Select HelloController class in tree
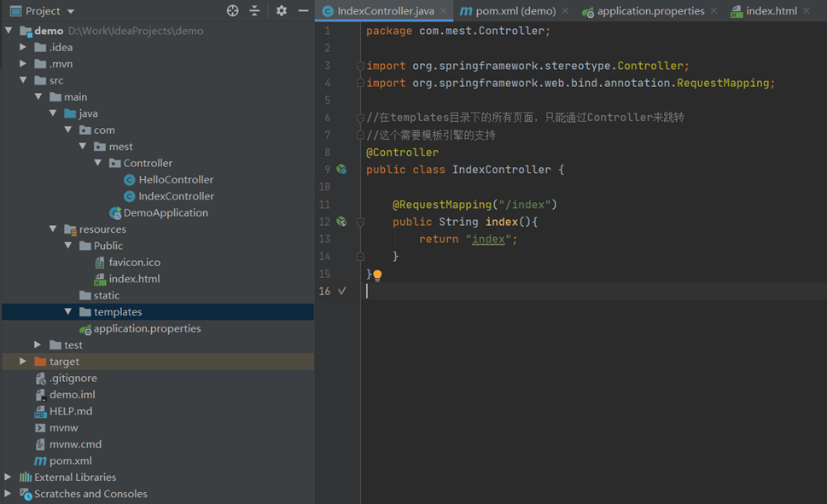Image resolution: width=827 pixels, height=504 pixels. [x=176, y=179]
